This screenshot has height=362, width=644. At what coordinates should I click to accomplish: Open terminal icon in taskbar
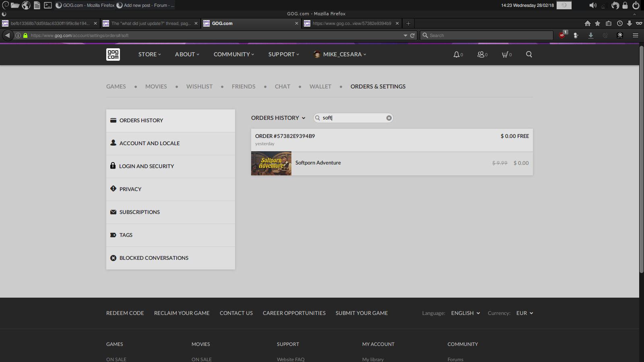(x=48, y=5)
